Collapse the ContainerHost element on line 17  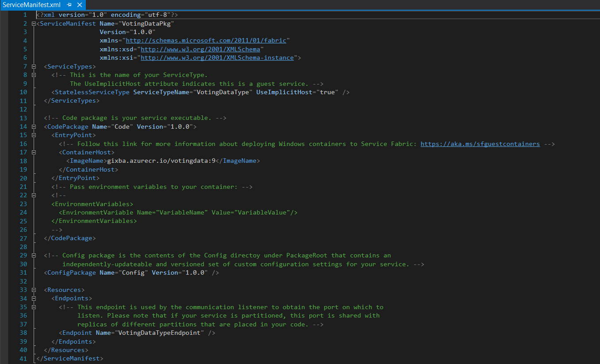coord(34,152)
